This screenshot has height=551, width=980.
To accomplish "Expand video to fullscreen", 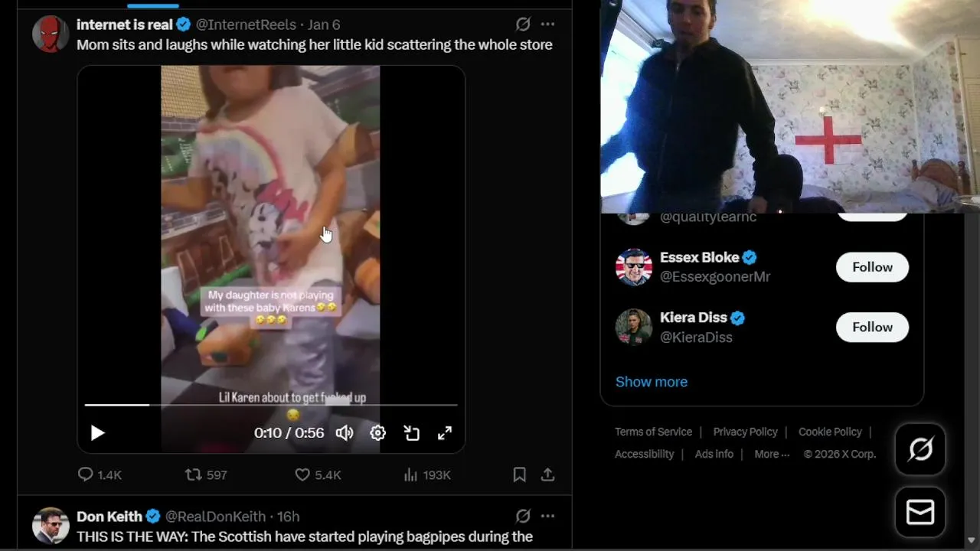I will [445, 433].
